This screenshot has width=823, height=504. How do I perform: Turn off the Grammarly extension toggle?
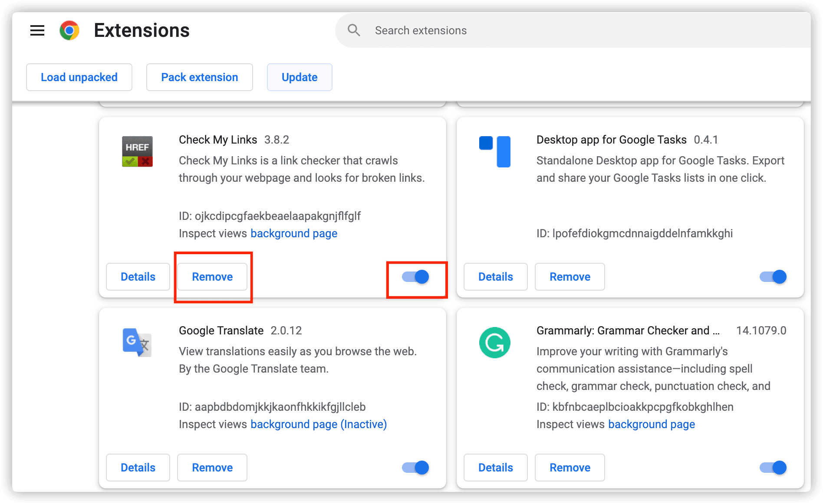pos(773,468)
